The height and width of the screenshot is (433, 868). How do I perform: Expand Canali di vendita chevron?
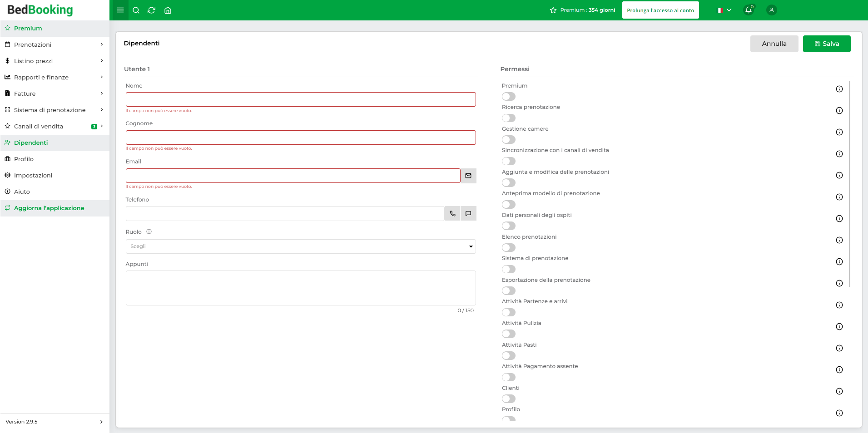point(102,126)
